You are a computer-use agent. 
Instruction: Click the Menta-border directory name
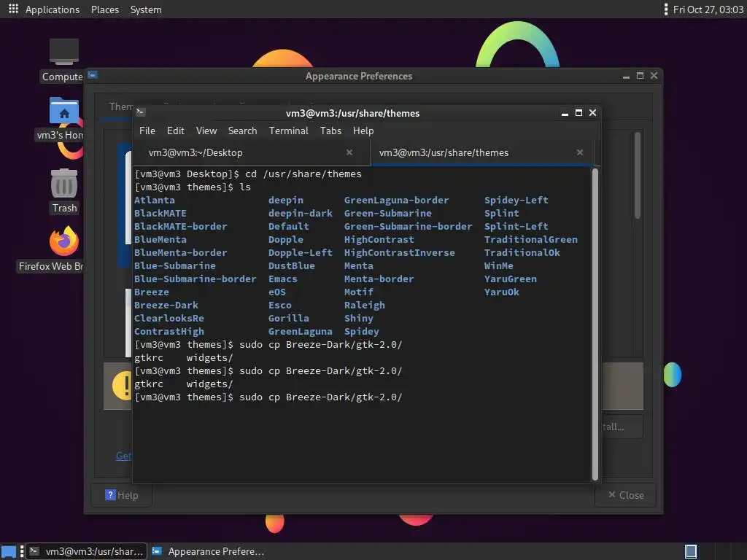coord(379,279)
